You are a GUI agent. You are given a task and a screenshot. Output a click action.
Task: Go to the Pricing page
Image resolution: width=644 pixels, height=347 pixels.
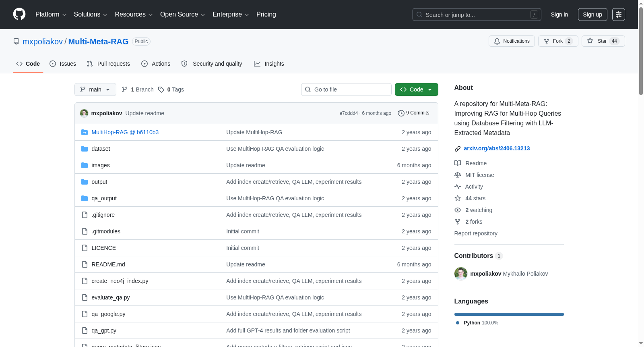point(266,15)
